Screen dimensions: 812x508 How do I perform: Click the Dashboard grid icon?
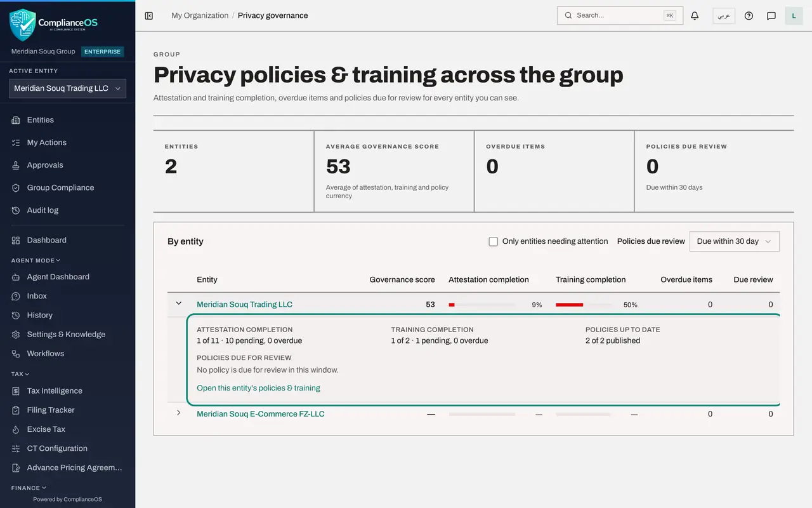click(16, 241)
